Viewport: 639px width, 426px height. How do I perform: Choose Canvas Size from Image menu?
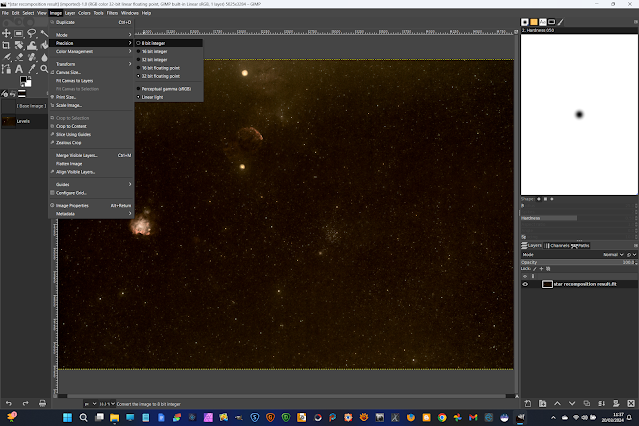91,72
